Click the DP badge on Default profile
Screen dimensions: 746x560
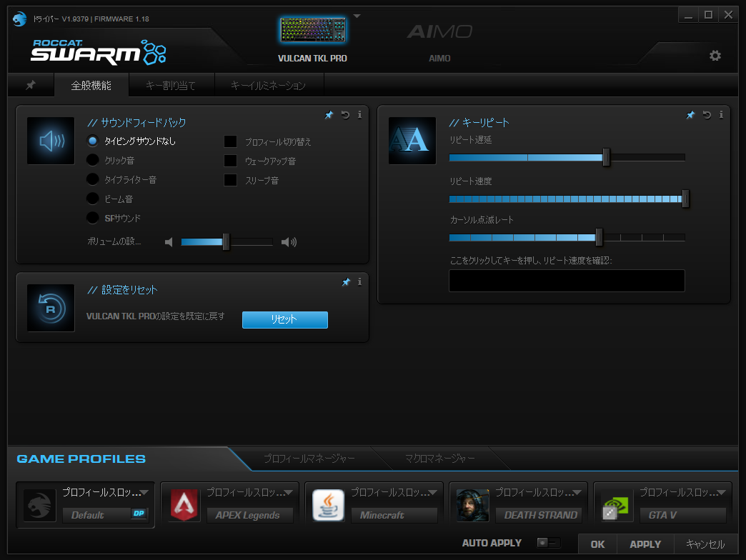139,514
